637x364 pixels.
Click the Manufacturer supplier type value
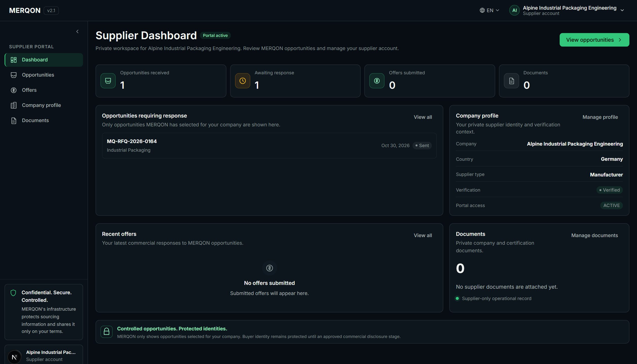point(606,174)
